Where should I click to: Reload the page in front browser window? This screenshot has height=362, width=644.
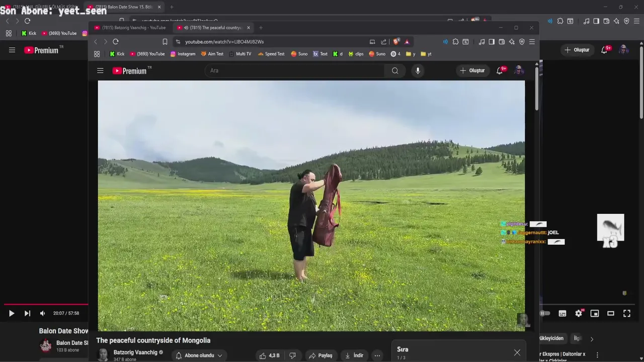116,42
